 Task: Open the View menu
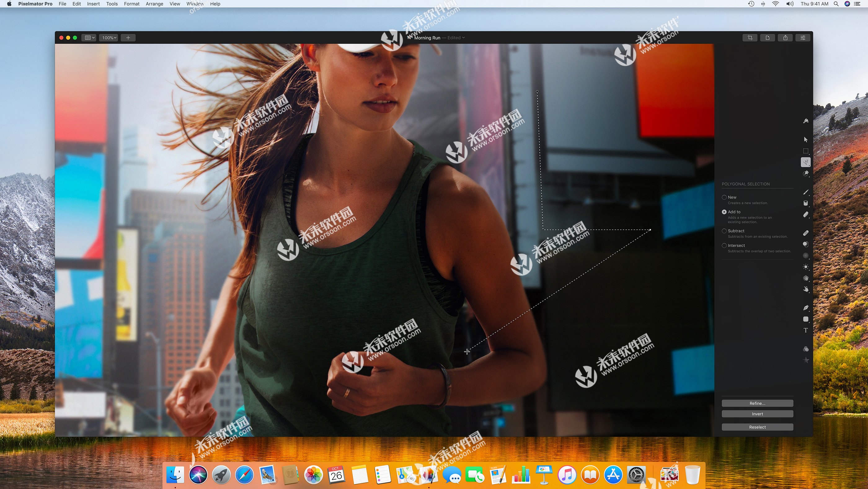coord(175,4)
